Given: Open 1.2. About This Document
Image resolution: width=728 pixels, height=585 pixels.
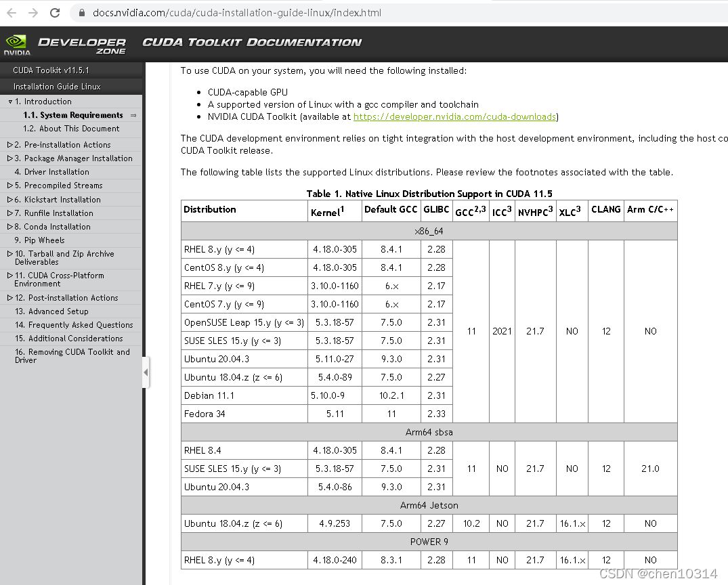Looking at the screenshot, I should (71, 129).
